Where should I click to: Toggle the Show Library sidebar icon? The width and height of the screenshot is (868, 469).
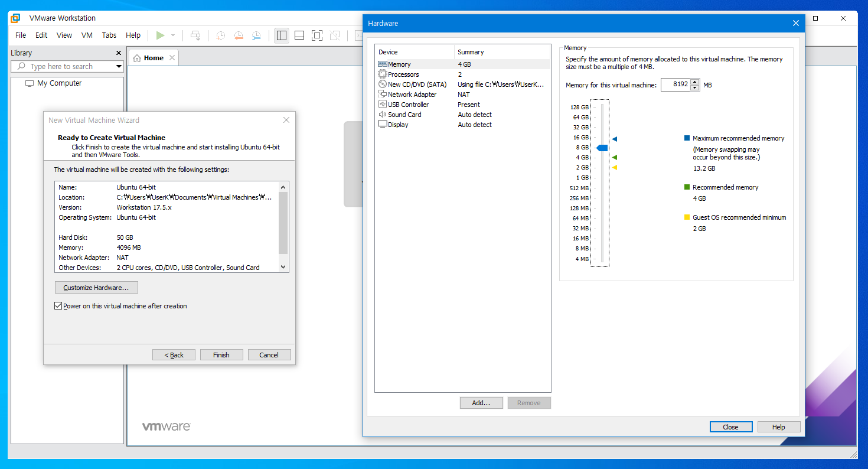tap(282, 35)
